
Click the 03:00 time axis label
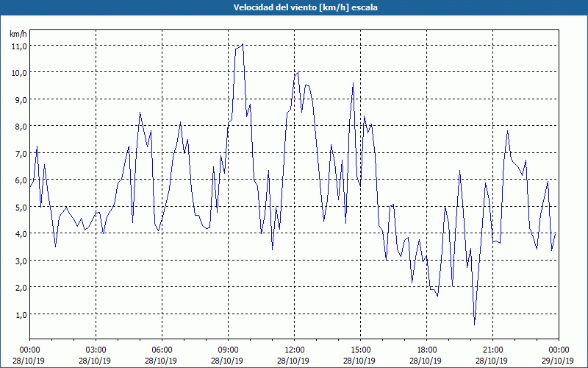tap(96, 350)
